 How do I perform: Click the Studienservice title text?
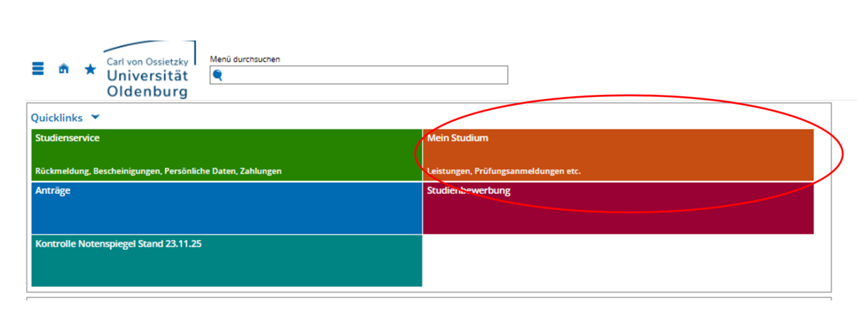click(x=67, y=138)
